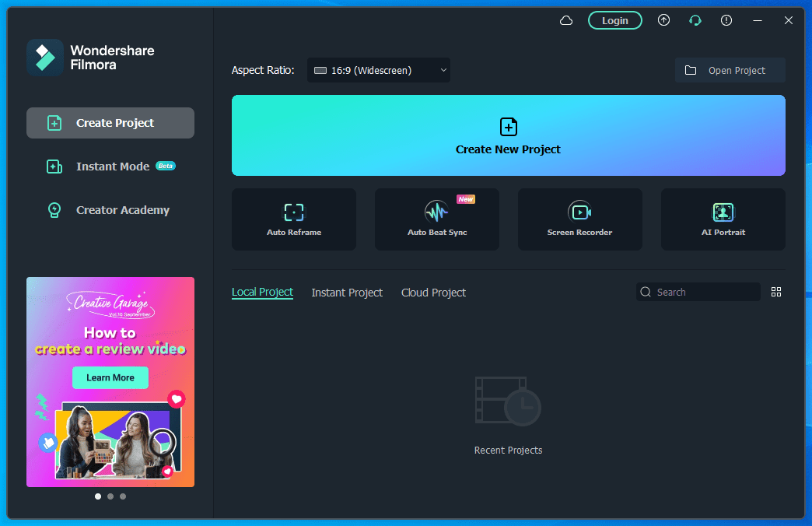Click Learn More in promo banner

click(x=110, y=378)
